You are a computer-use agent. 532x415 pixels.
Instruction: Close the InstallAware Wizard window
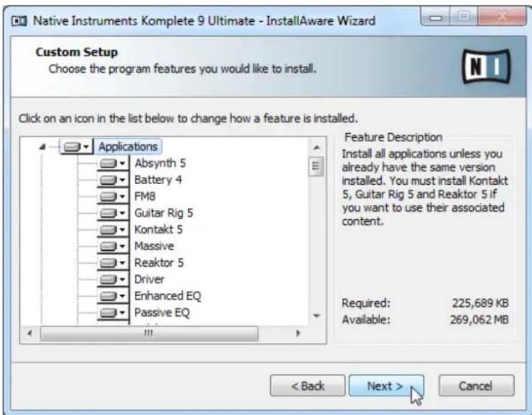pos(502,17)
